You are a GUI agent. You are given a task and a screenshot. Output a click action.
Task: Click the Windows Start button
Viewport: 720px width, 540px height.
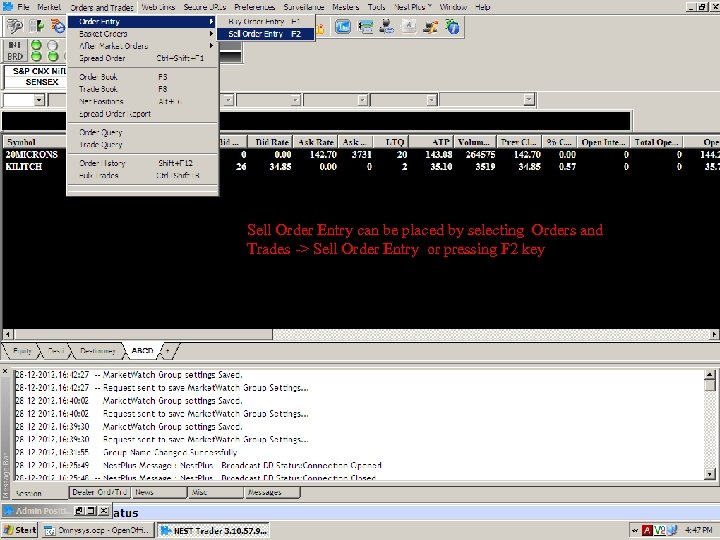[x=20, y=530]
